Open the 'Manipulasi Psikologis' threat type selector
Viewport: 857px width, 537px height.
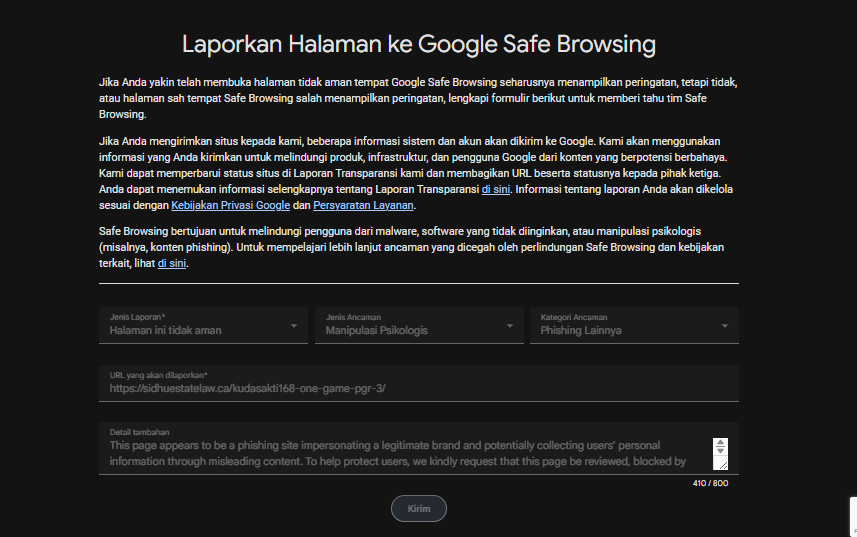[x=419, y=325]
